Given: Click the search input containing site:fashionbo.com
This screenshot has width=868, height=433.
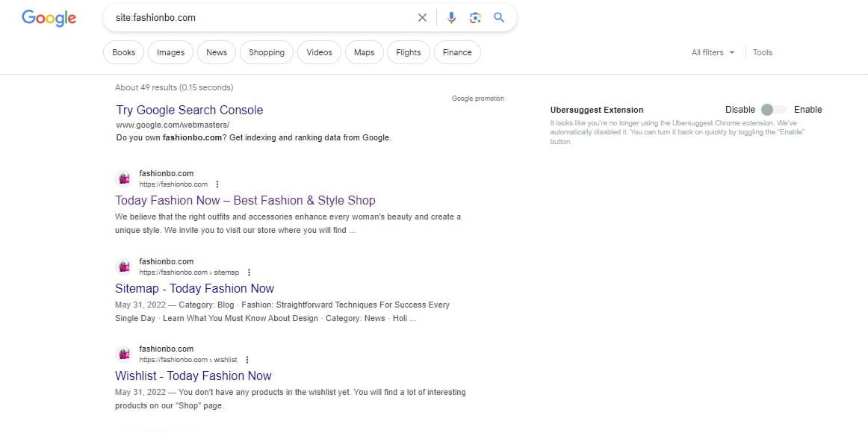Looking at the screenshot, I should 263,18.
